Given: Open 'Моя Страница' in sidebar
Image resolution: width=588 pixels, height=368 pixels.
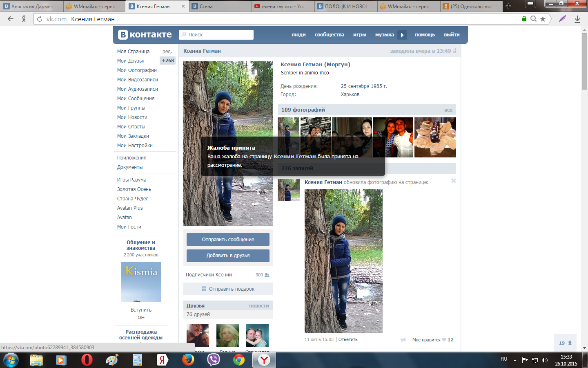Looking at the screenshot, I should (133, 52).
